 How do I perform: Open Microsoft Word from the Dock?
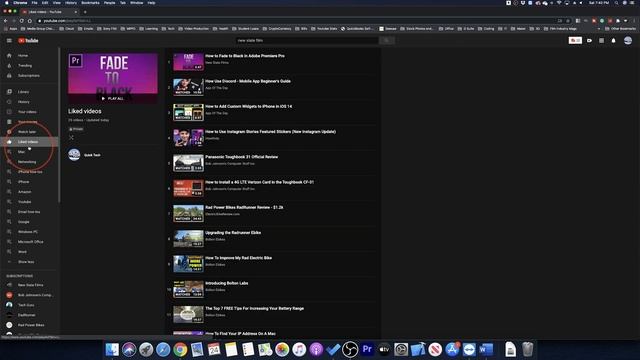486,349
